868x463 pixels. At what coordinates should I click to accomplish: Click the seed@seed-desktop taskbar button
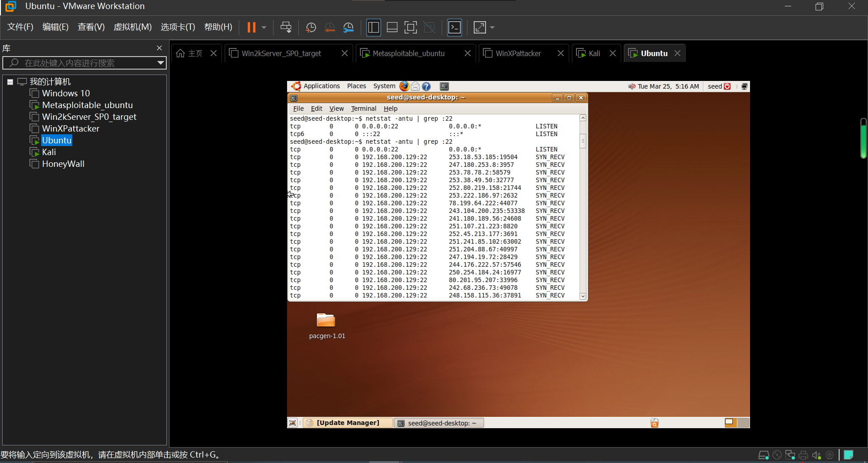pos(439,423)
